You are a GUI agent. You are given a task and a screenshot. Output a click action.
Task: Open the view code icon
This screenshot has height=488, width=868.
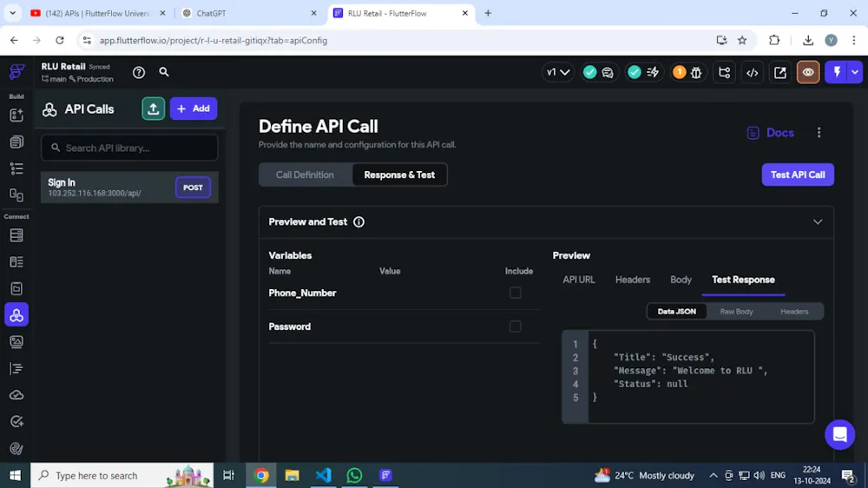753,73
